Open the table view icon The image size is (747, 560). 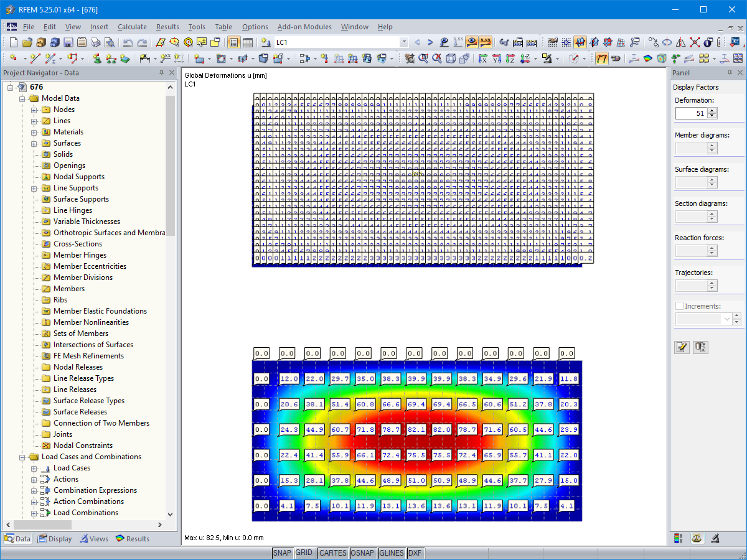pos(248,42)
